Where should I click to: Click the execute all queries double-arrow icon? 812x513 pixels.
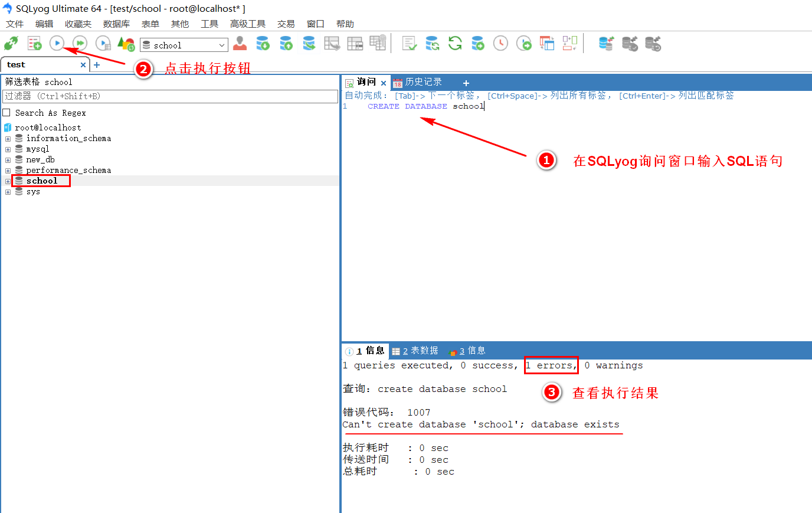[80, 43]
